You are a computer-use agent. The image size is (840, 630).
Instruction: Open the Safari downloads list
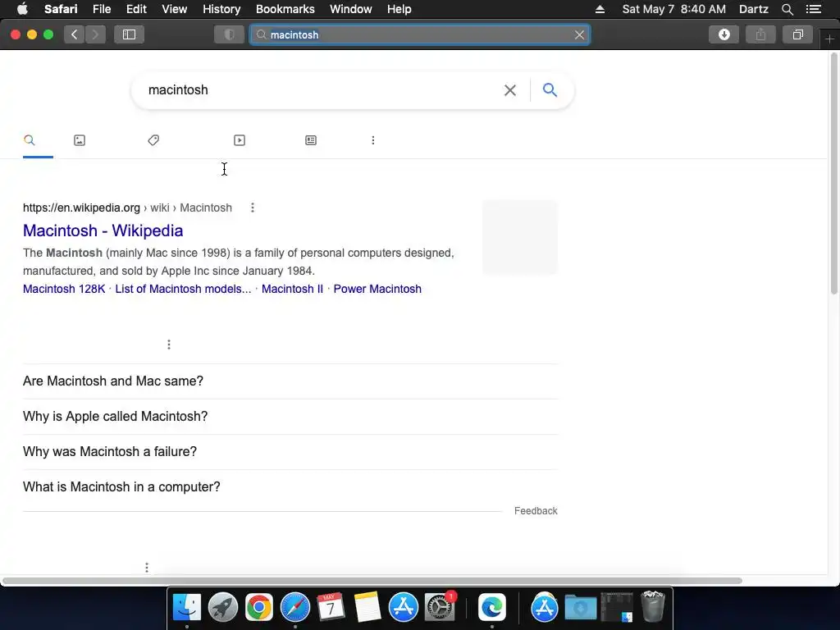724,34
